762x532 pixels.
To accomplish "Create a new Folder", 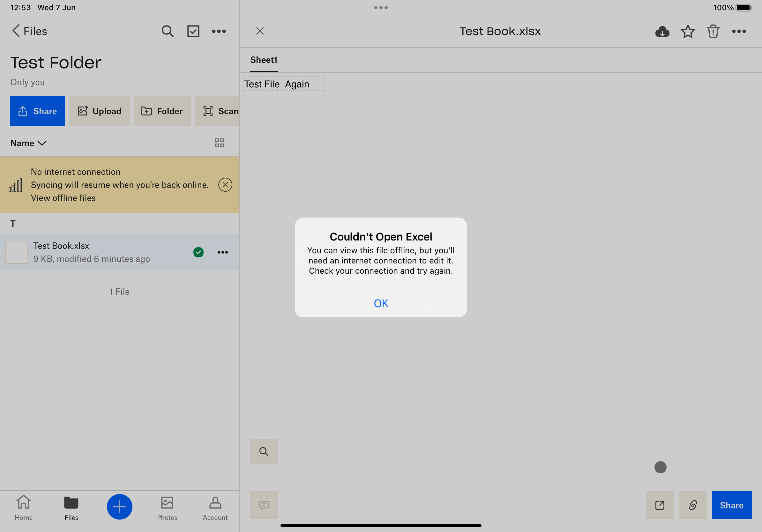I will tap(162, 111).
